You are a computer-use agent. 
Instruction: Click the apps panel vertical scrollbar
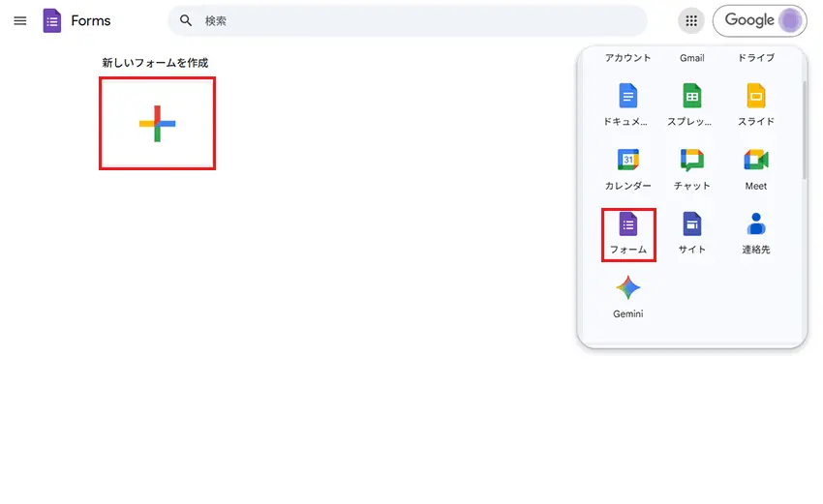[804, 131]
